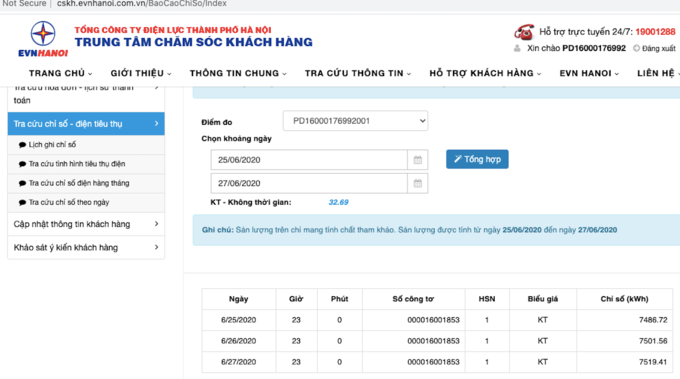Open the Điểm đo dropdown PD16000176992001
The image size is (680, 379).
tap(355, 121)
